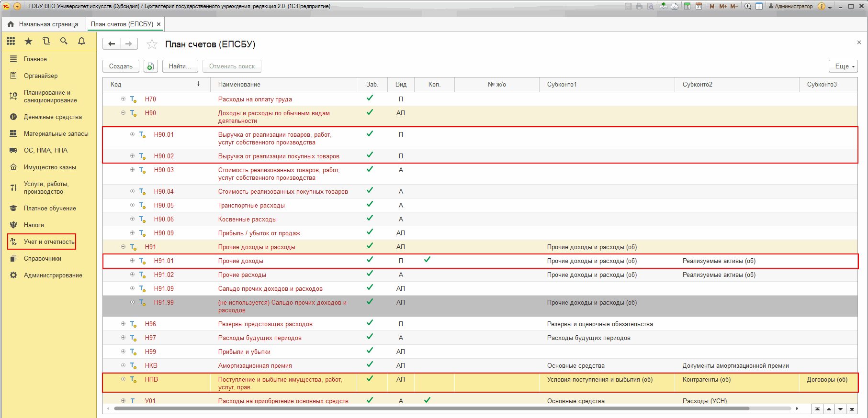The height and width of the screenshot is (418, 868).
Task: Click the Наименование column header
Action: click(x=284, y=85)
